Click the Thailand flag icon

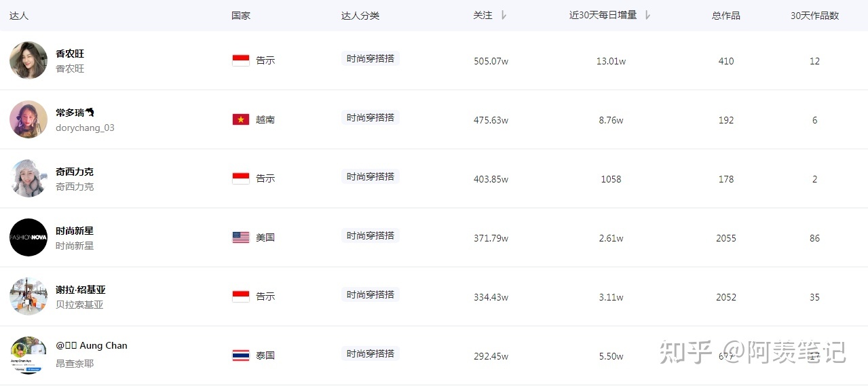click(x=241, y=355)
